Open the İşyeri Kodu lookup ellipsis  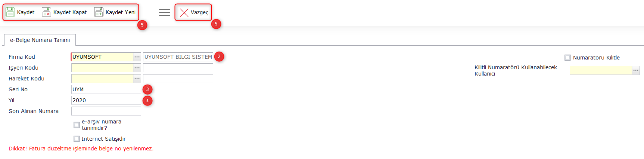137,68
